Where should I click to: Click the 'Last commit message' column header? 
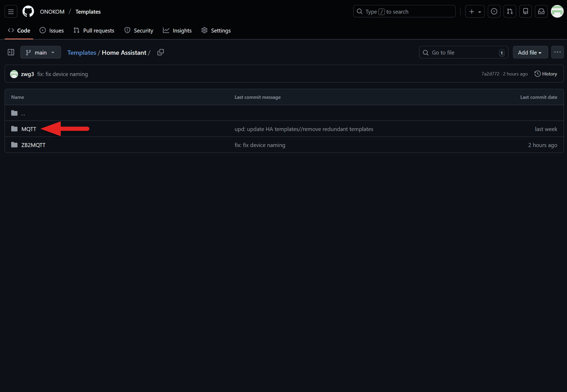point(257,97)
